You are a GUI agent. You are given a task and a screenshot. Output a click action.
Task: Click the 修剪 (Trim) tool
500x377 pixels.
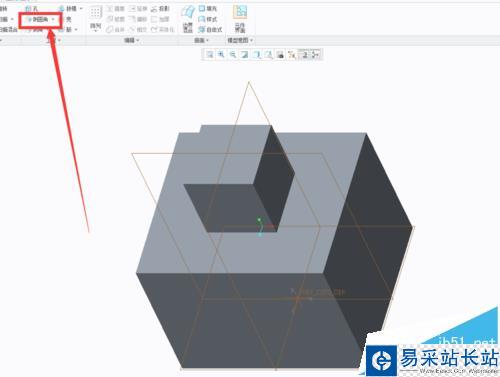coord(115,19)
